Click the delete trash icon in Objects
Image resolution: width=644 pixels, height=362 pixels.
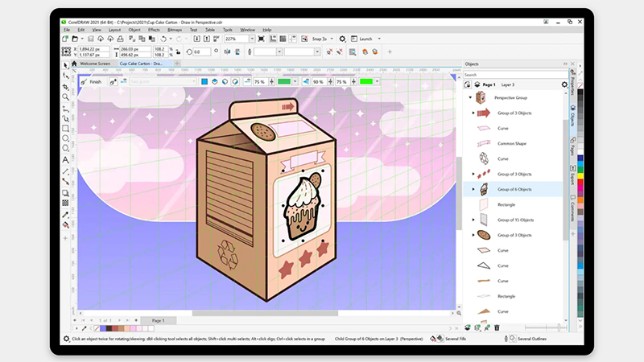tap(497, 327)
